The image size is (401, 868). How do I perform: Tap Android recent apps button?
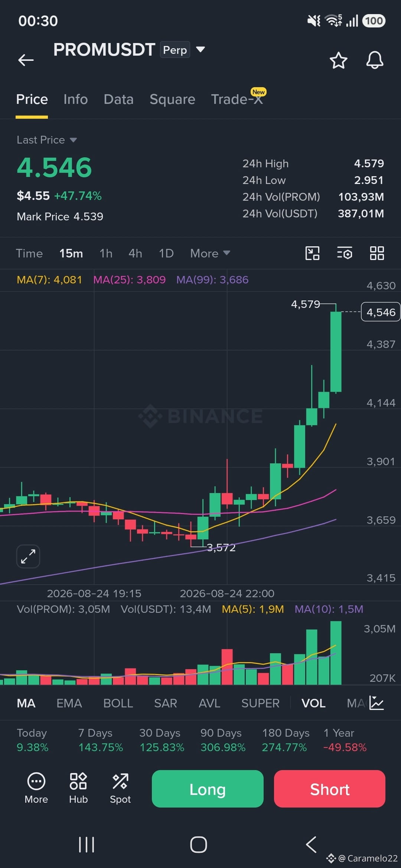pos(87,845)
